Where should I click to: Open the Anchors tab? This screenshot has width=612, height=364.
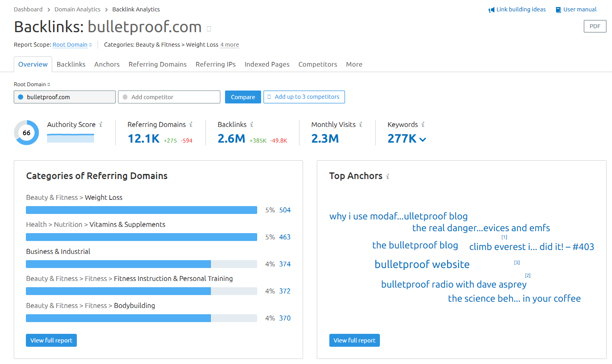(107, 64)
